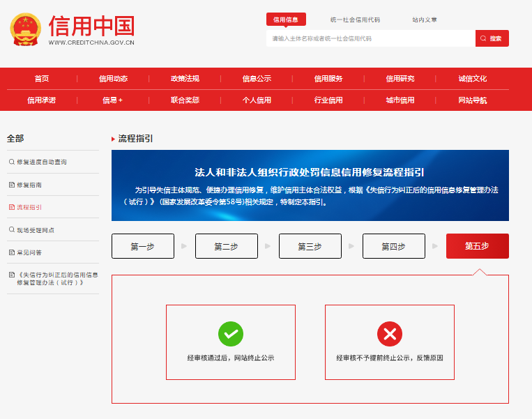Click in the search input field
The width and height of the screenshot is (532, 419).
click(x=370, y=38)
